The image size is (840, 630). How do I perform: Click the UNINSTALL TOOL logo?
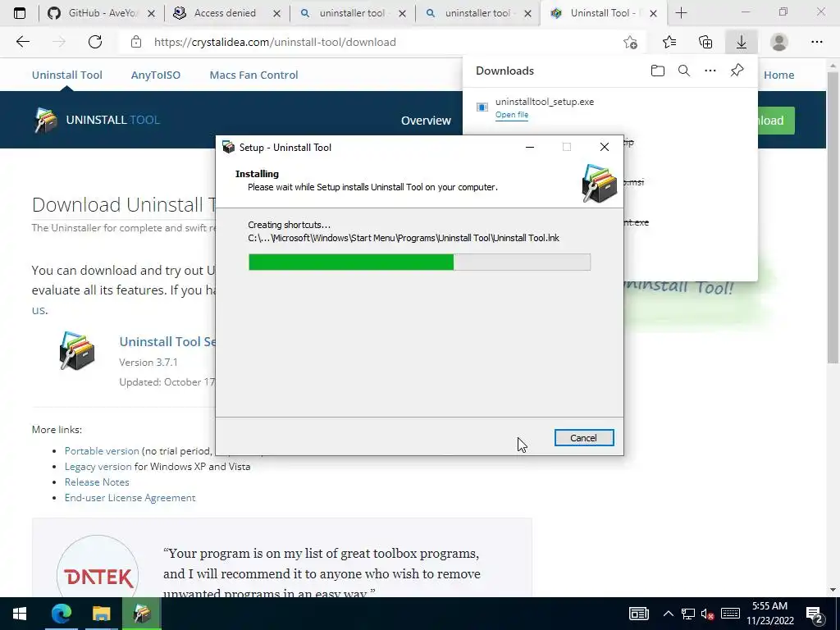97,120
